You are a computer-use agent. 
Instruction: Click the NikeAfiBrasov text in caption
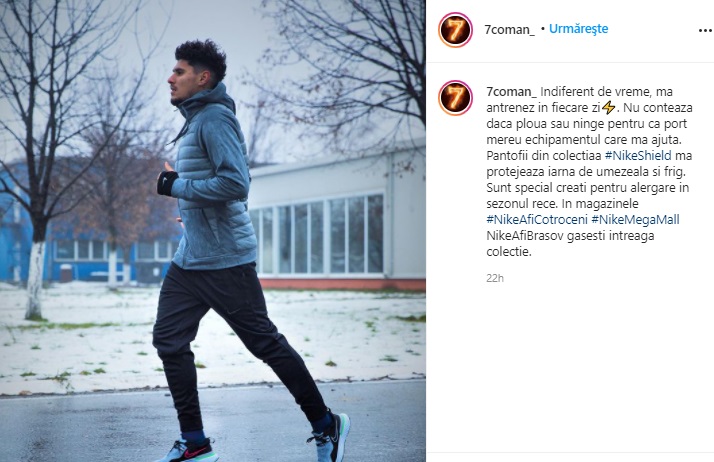pos(525,236)
